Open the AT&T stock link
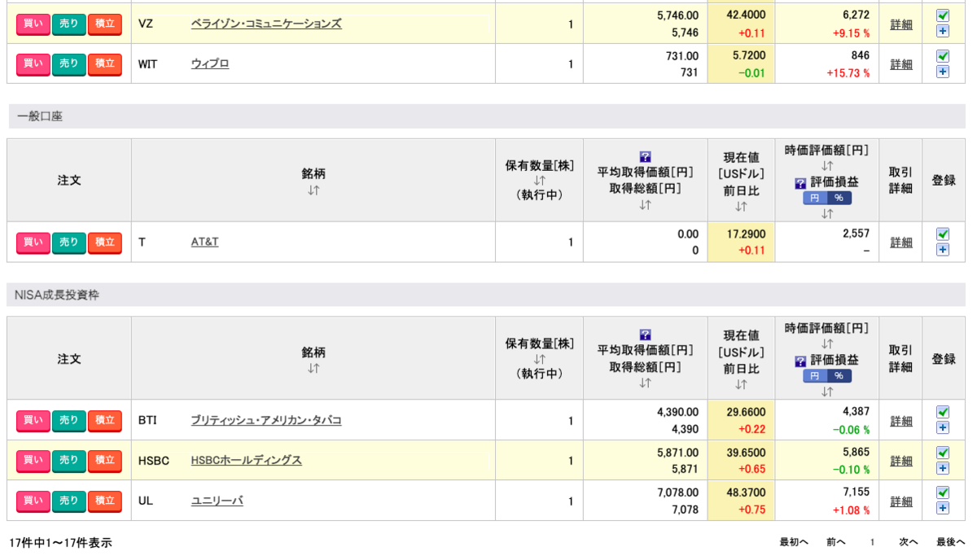Image resolution: width=977 pixels, height=560 pixels. 204,243
